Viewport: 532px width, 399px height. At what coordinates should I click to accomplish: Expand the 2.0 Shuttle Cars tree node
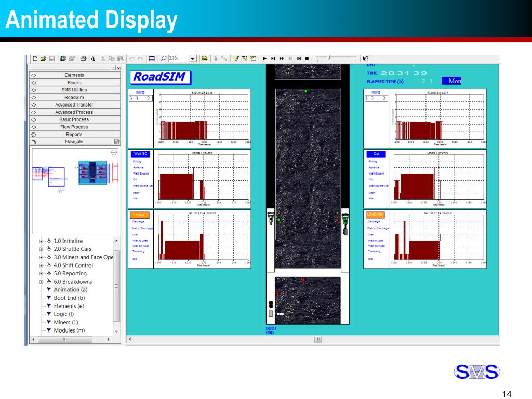tap(41, 249)
